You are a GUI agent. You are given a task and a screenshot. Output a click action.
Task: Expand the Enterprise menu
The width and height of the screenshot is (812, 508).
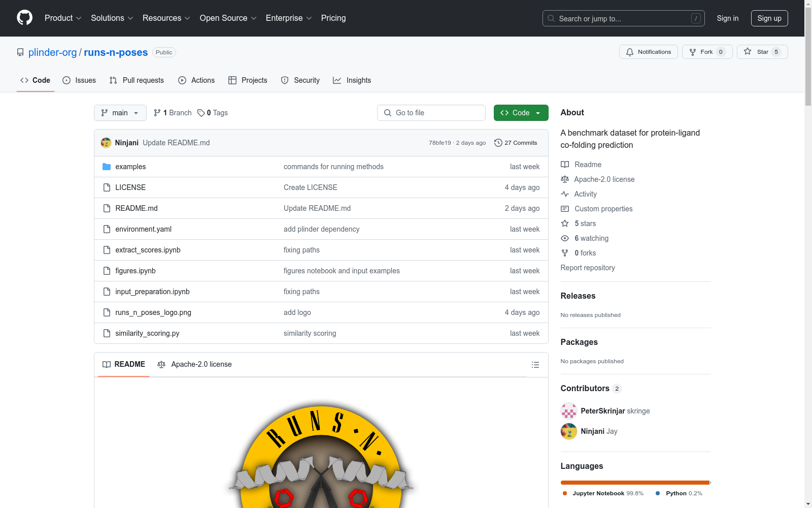click(289, 18)
